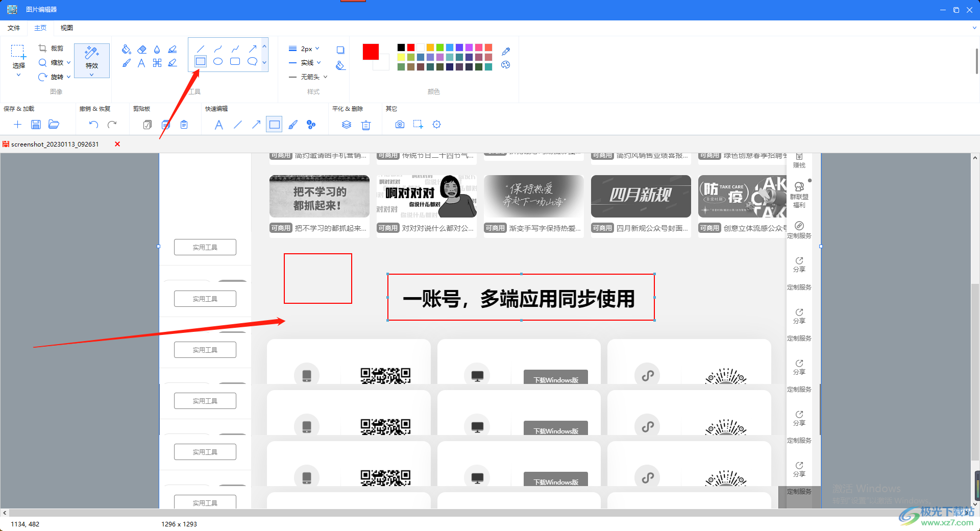Click the flatten layers icon

347,125
